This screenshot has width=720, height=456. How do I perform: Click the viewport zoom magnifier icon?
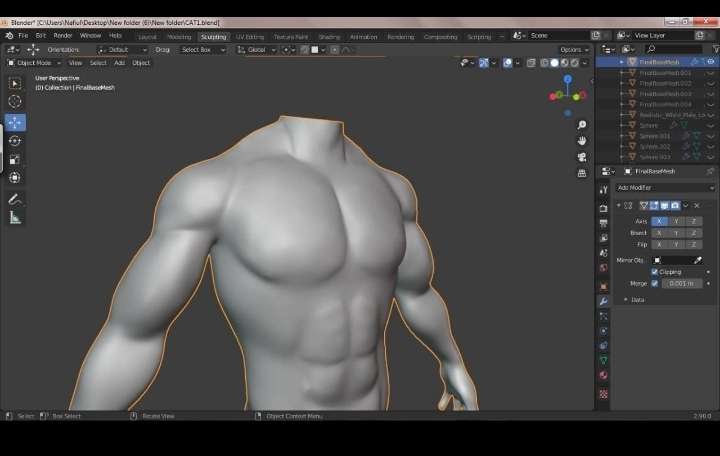(582, 125)
